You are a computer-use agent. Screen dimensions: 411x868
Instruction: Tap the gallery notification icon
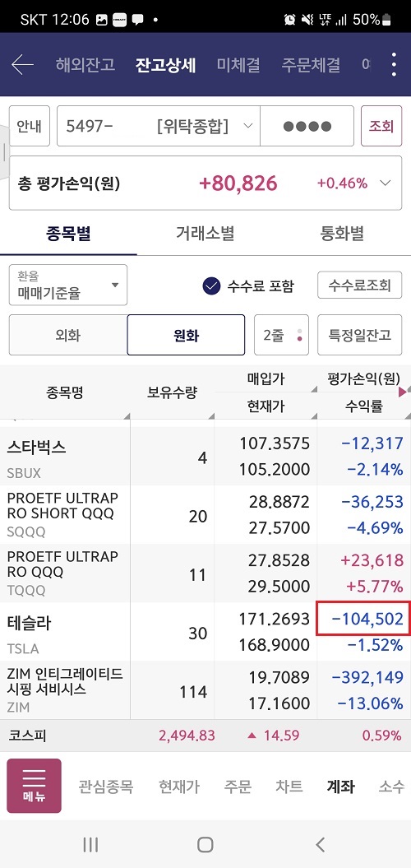click(102, 20)
